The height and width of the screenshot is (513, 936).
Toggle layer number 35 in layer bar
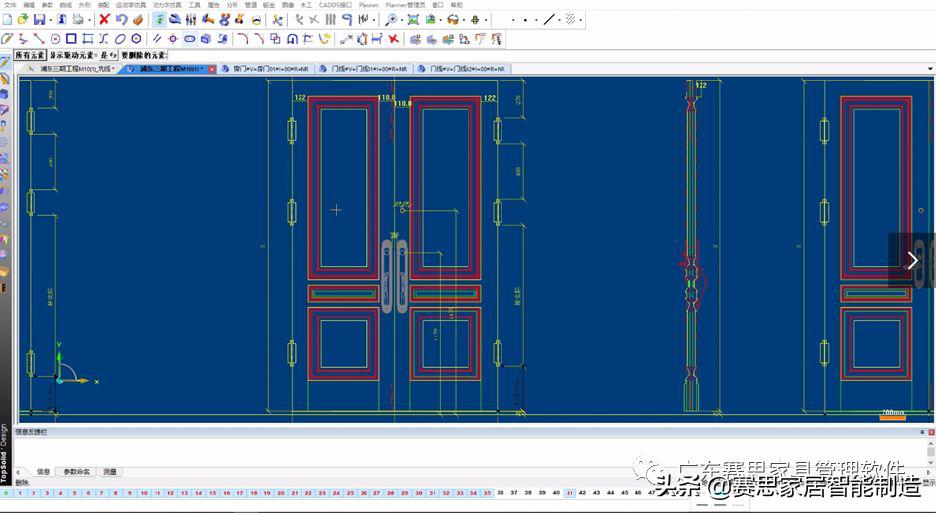click(486, 493)
